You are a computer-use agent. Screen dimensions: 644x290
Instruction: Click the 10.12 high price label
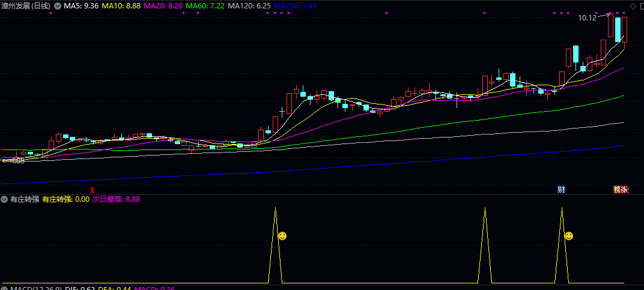point(587,17)
